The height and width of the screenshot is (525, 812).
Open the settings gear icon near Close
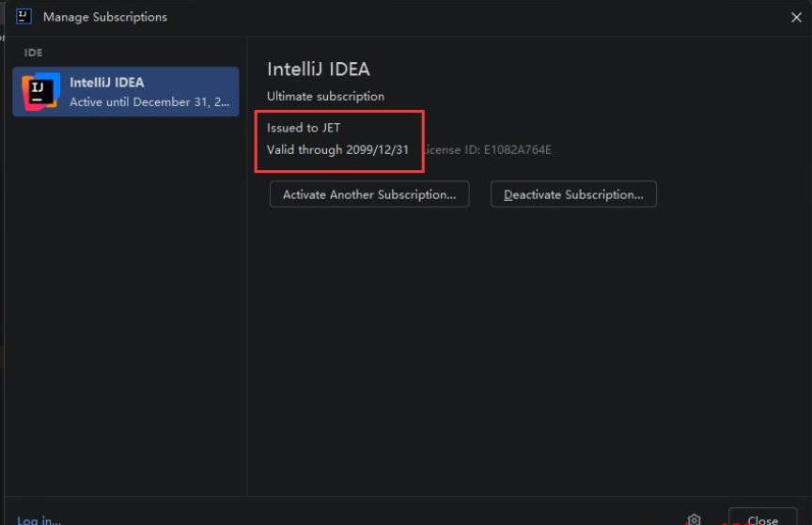694,519
